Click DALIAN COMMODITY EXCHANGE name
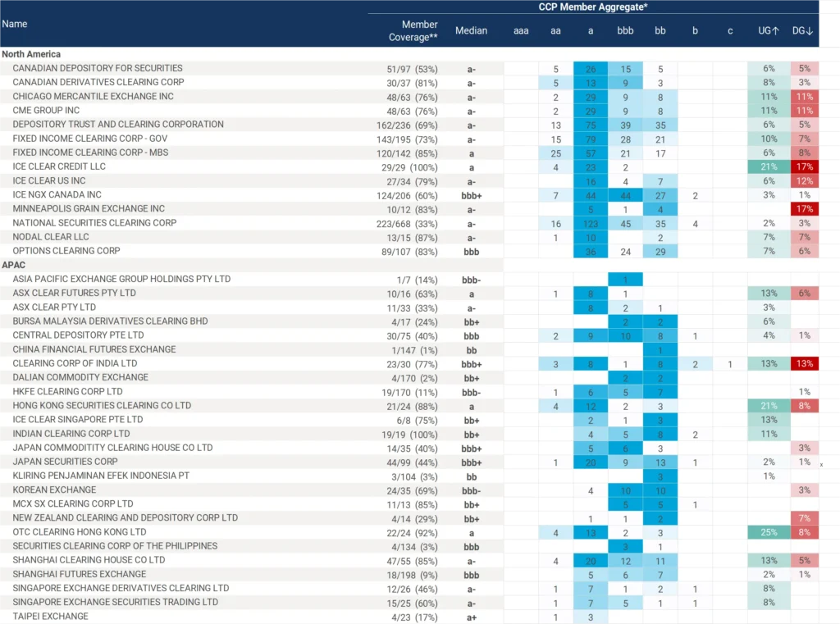This screenshot has height=624, width=840. coord(80,377)
